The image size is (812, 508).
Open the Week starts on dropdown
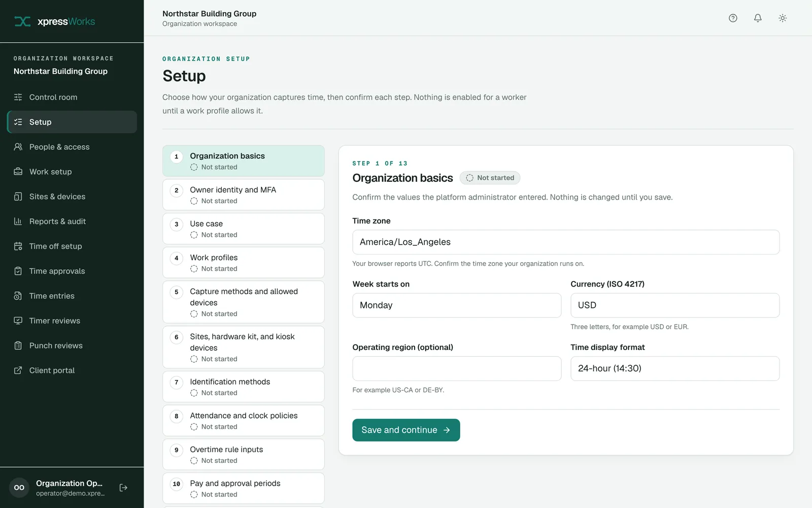coord(457,305)
